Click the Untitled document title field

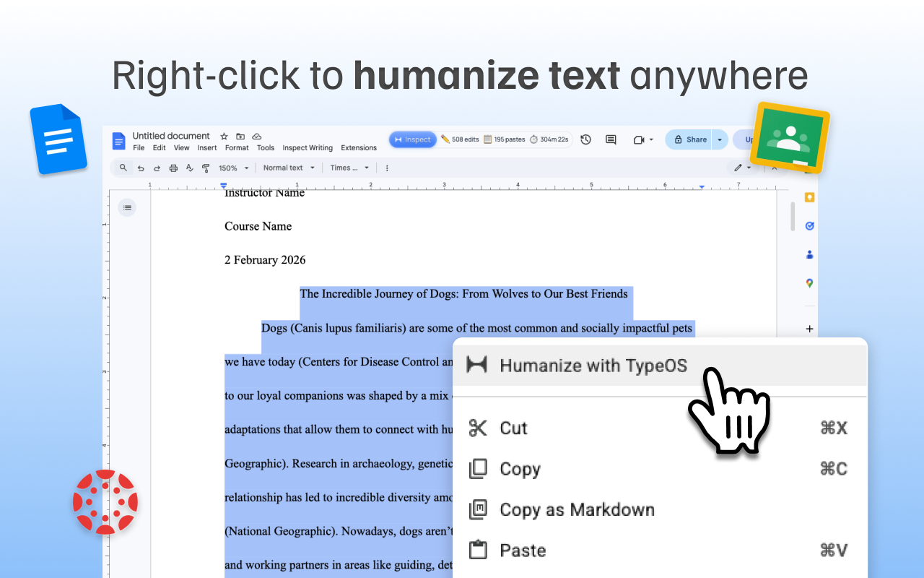coord(171,136)
